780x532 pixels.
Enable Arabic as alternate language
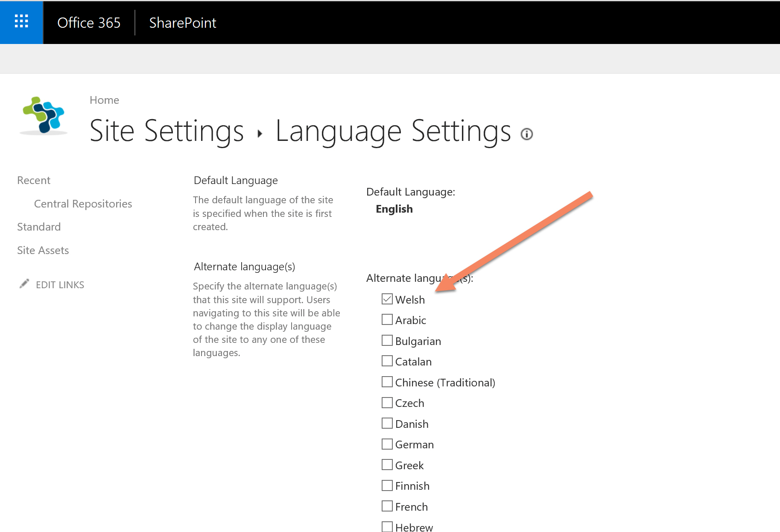click(x=386, y=319)
